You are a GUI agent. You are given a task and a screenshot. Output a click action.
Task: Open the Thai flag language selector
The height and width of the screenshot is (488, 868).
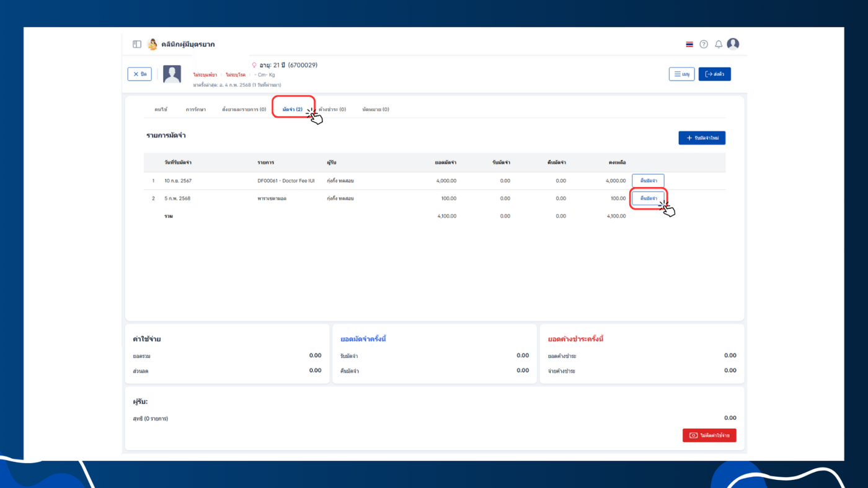[689, 44]
